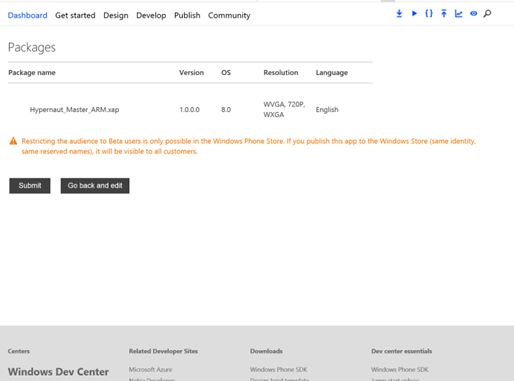The image size is (514, 381).
Task: Click the orange warning triangle icon
Action: coord(13,141)
